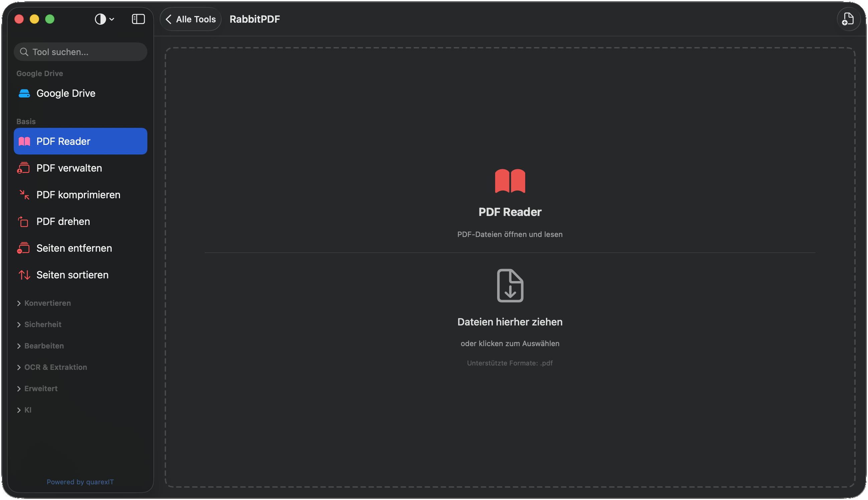Click the 'Google Drive' section header label
The width and height of the screenshot is (868, 500).
(x=40, y=73)
